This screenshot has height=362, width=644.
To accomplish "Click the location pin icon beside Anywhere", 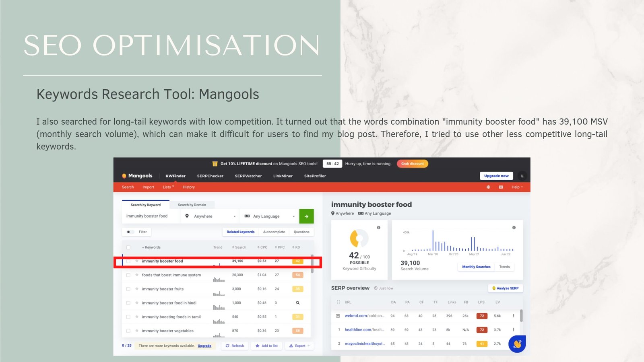I will pyautogui.click(x=187, y=216).
